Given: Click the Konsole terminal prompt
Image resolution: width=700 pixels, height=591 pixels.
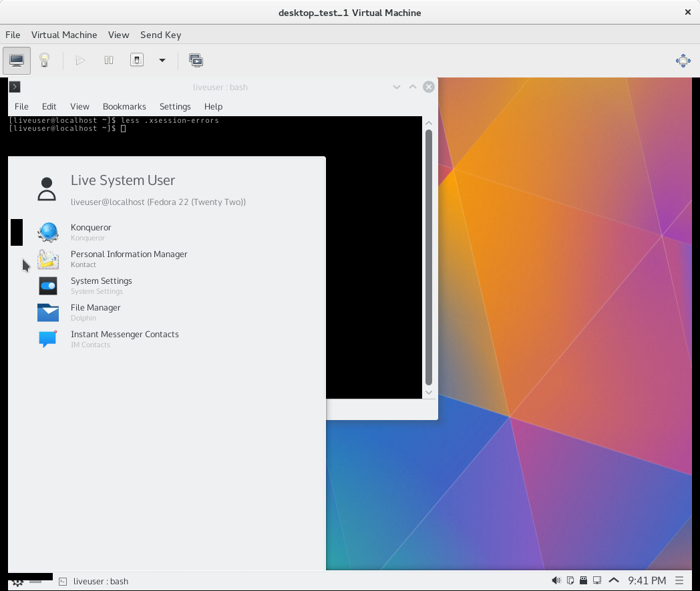Looking at the screenshot, I should click(68, 129).
